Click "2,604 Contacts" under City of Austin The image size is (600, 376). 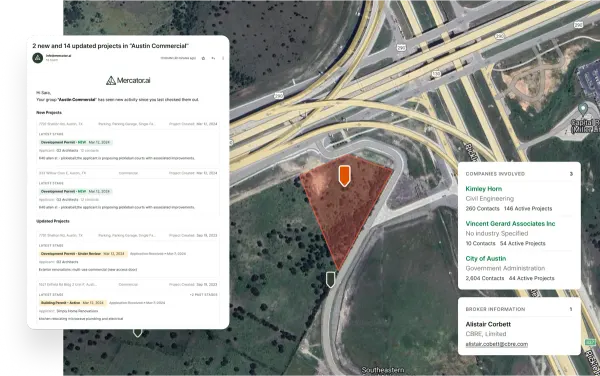point(485,278)
